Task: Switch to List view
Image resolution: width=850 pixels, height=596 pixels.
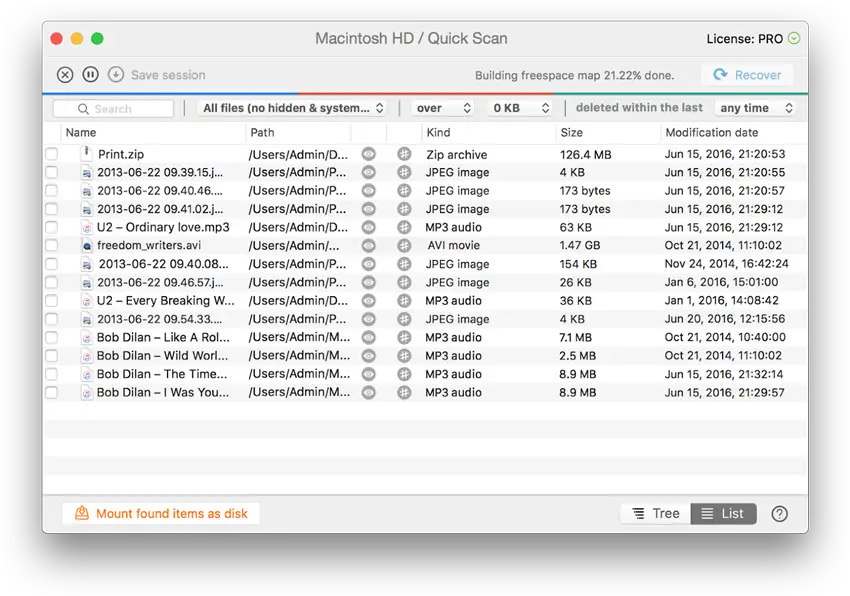Action: (x=723, y=514)
